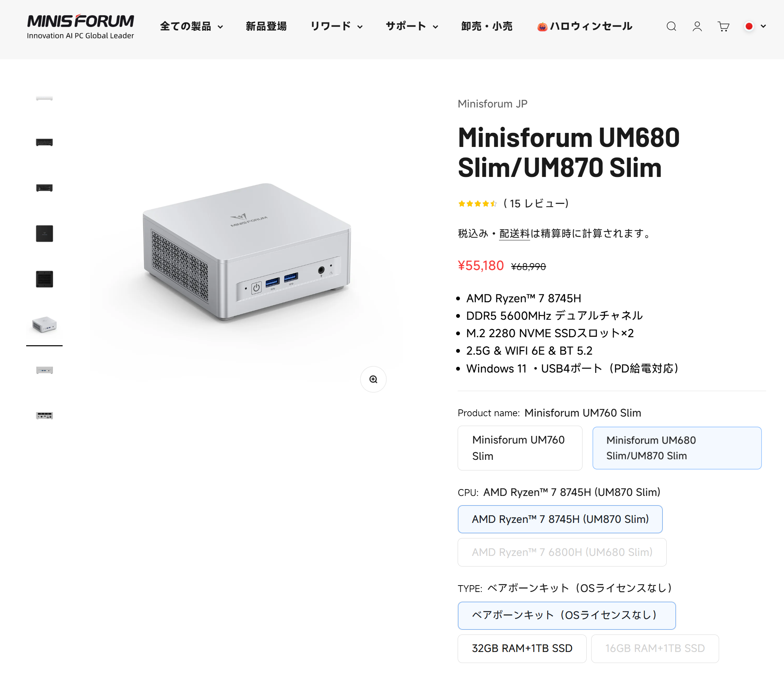This screenshot has height=674, width=784.
Task: Open the search magnifier icon
Action: click(x=671, y=26)
